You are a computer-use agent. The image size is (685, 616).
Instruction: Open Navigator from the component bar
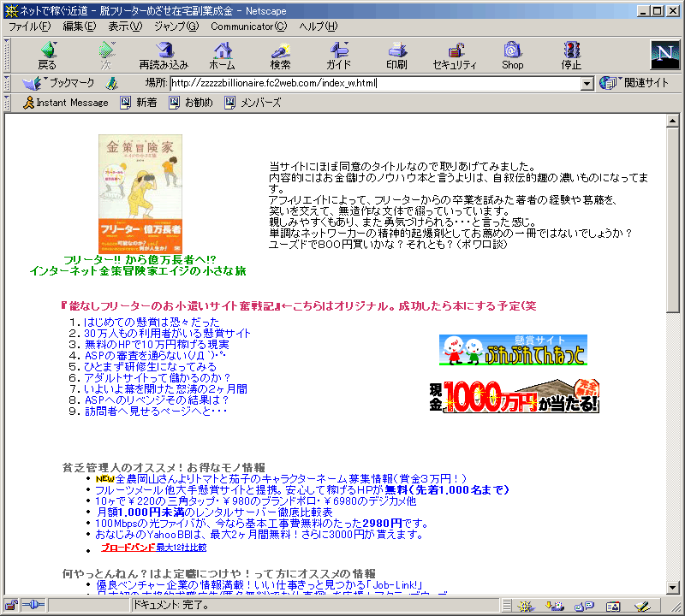click(x=526, y=606)
